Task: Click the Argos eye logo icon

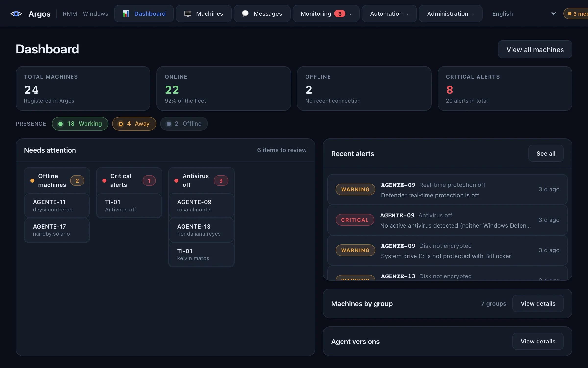Action: point(16,14)
